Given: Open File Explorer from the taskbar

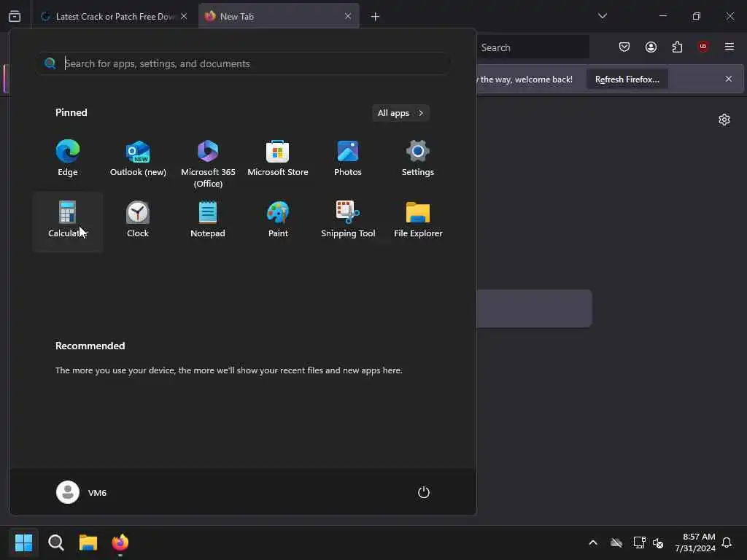Looking at the screenshot, I should click(x=88, y=542).
